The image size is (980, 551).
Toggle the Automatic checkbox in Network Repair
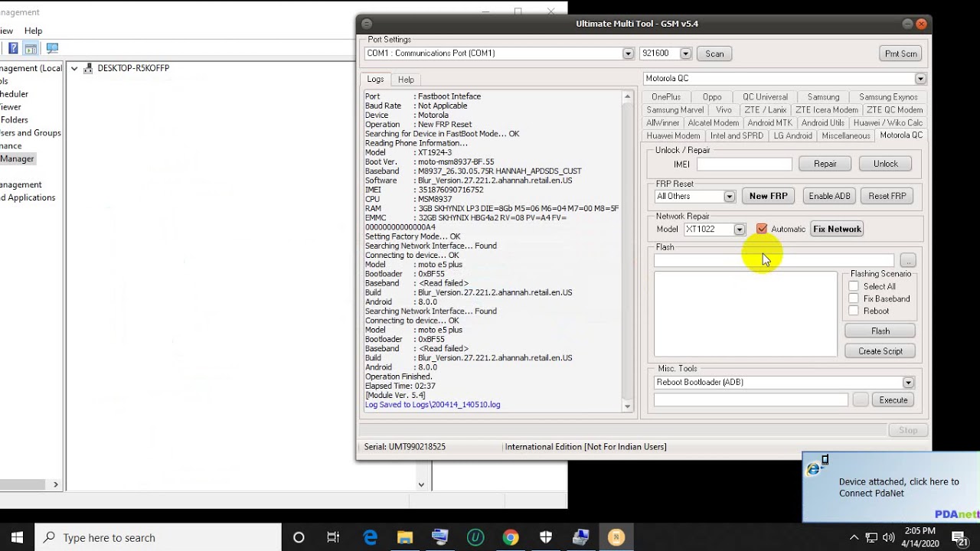point(762,229)
